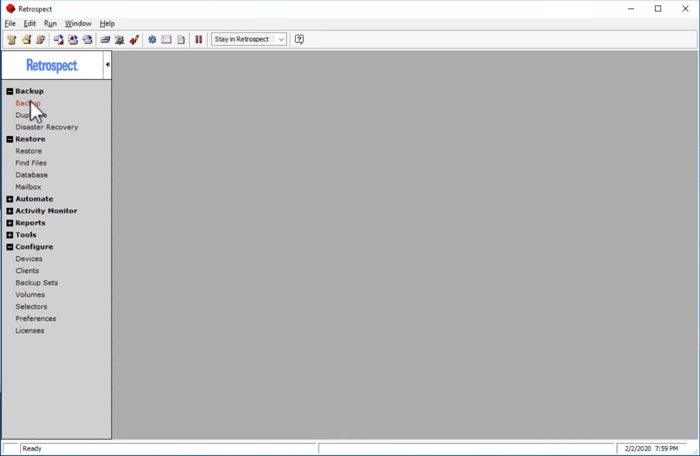The height and width of the screenshot is (456, 700).
Task: Open the Stay in Retrospect dropdown
Action: click(249, 39)
